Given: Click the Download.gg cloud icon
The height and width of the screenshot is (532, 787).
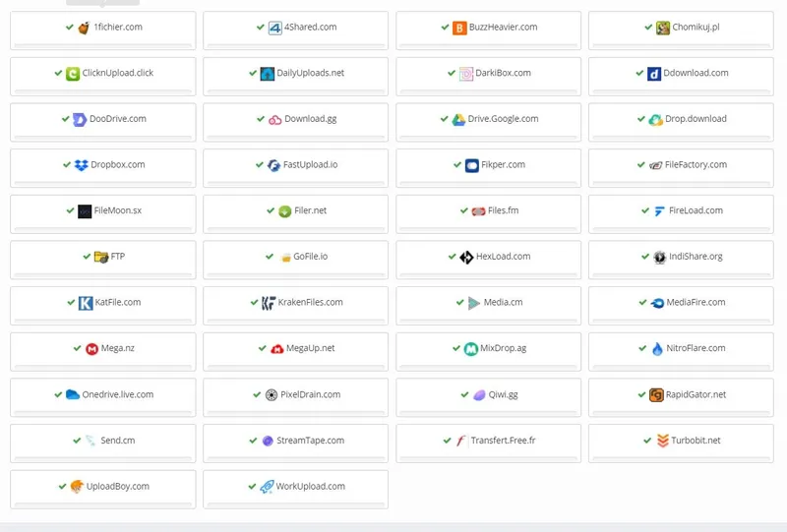Looking at the screenshot, I should pyautogui.click(x=275, y=120).
